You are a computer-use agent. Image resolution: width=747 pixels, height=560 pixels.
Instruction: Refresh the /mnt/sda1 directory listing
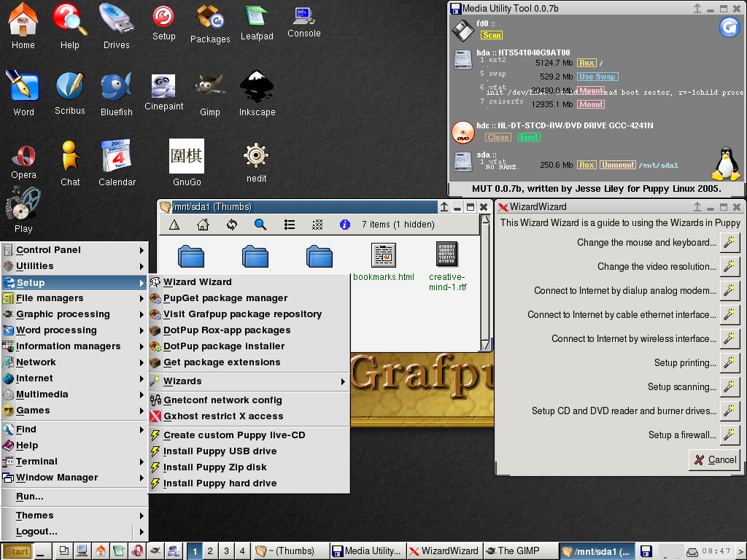point(232,225)
